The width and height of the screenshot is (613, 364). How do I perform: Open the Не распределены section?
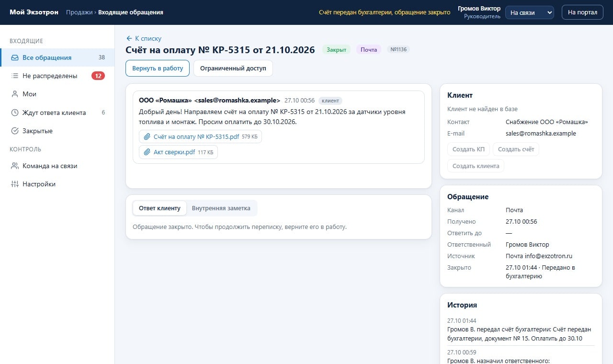pos(57,76)
